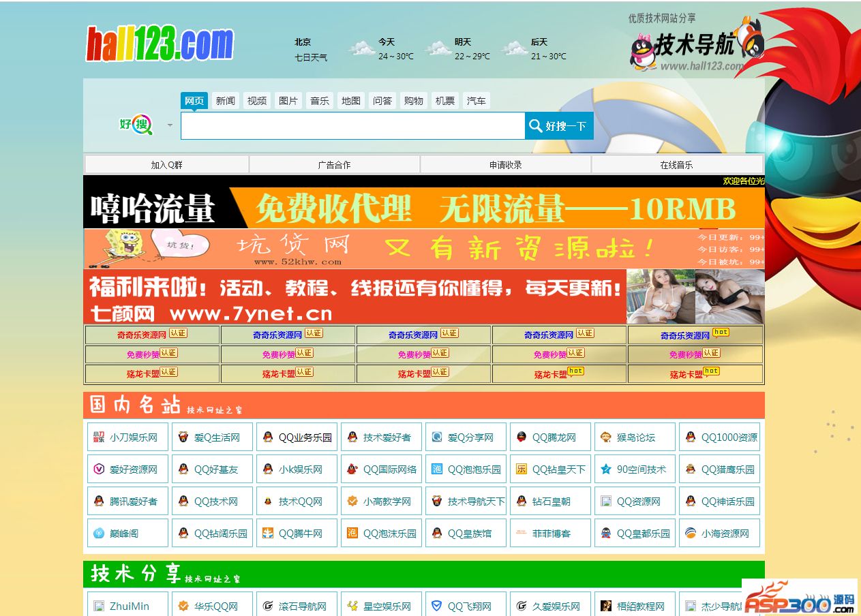Click the blue Q icon beside 爱Q分享网
Screen dimensions: 861x616
coord(437,437)
